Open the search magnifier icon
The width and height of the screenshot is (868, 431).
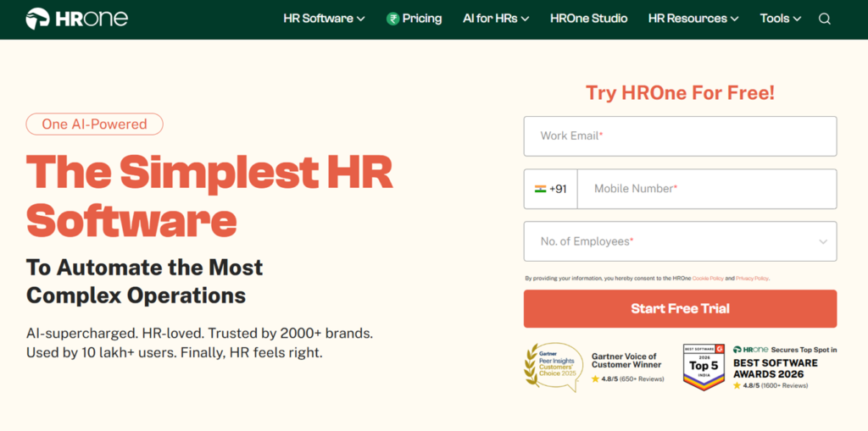[824, 19]
